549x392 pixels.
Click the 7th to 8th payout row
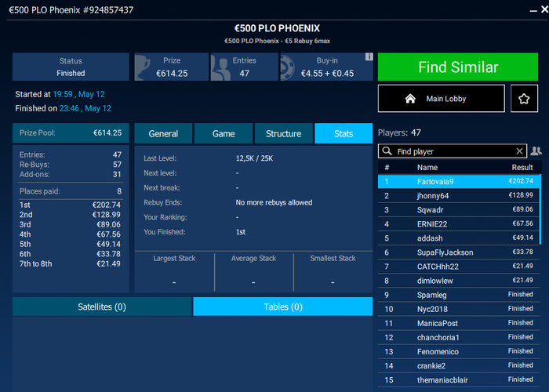coord(70,263)
